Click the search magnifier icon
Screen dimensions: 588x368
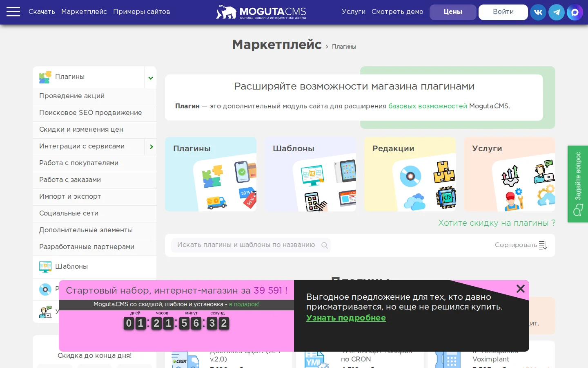point(325,245)
